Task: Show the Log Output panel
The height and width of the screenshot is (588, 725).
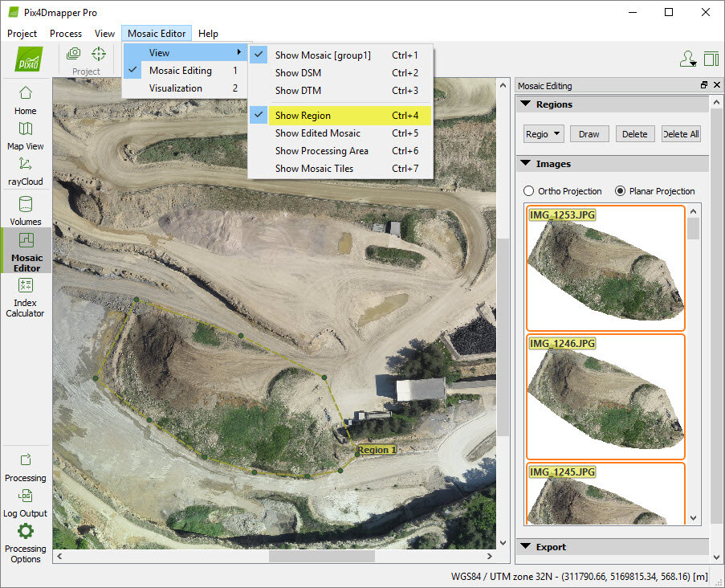Action: tap(25, 503)
